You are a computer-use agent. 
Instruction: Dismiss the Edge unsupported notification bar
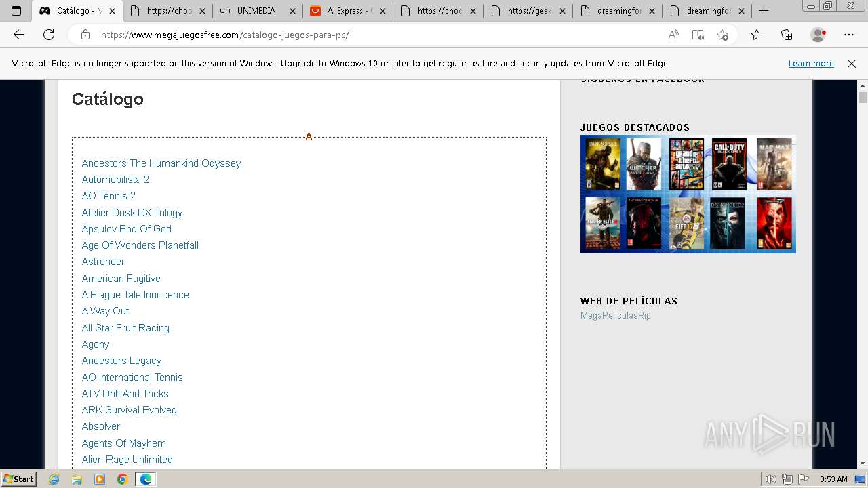(852, 64)
